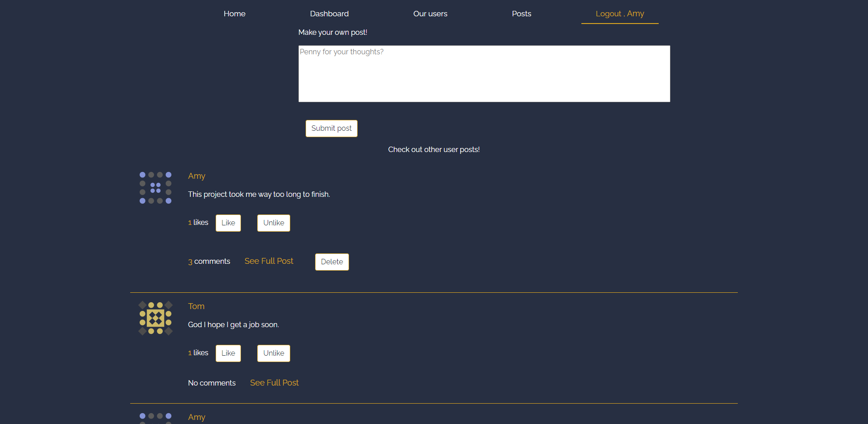The height and width of the screenshot is (424, 868).
Task: Click Tom's identicon avatar
Action: pyautogui.click(x=156, y=318)
